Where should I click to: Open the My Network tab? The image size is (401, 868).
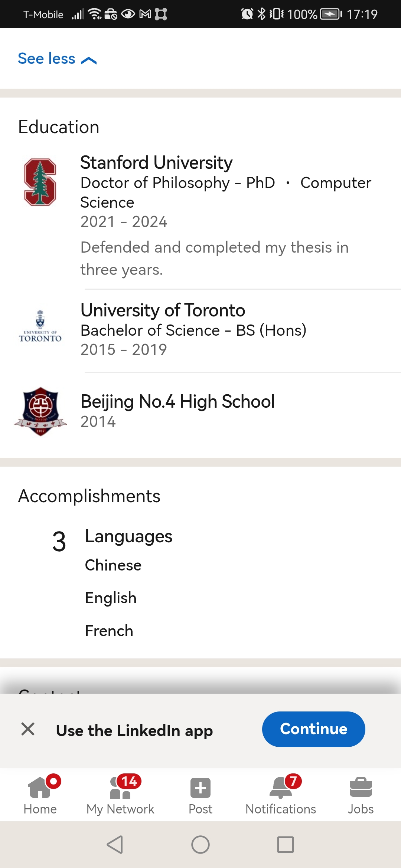pos(120,795)
